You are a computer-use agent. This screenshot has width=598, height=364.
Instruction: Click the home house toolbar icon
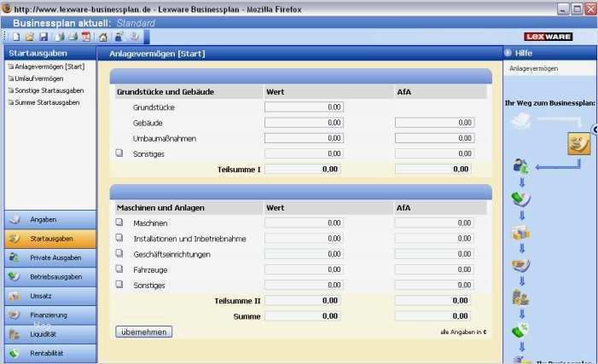[x=103, y=37]
